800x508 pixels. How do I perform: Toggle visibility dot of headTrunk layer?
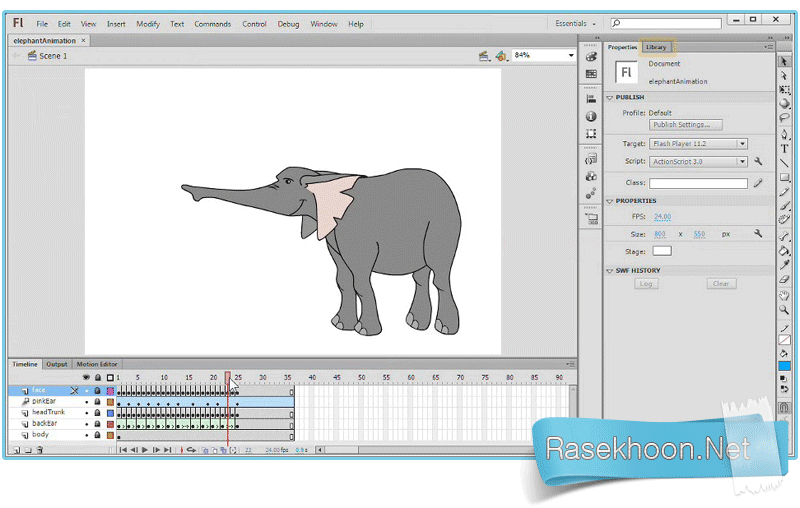[x=87, y=413]
